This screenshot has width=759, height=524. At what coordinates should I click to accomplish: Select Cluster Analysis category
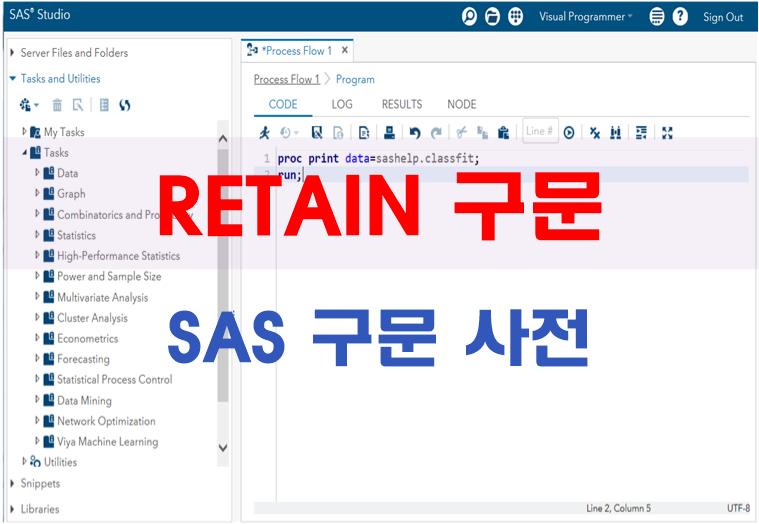92,318
